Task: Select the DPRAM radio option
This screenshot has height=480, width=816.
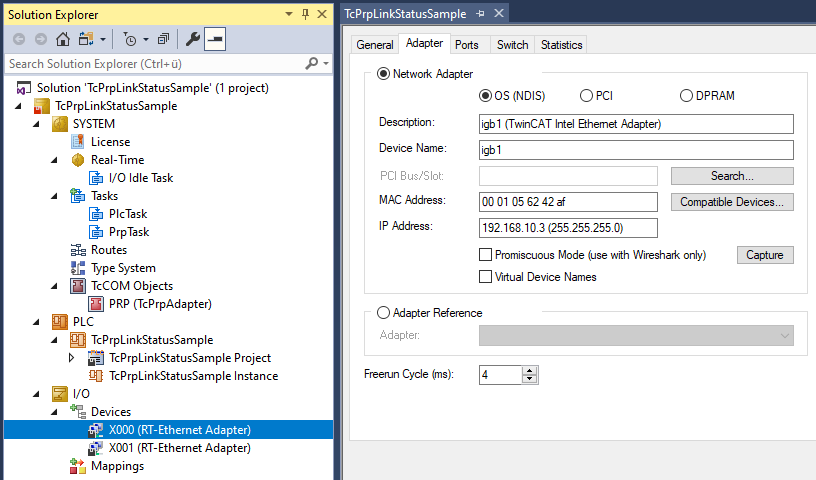Action: click(x=686, y=96)
